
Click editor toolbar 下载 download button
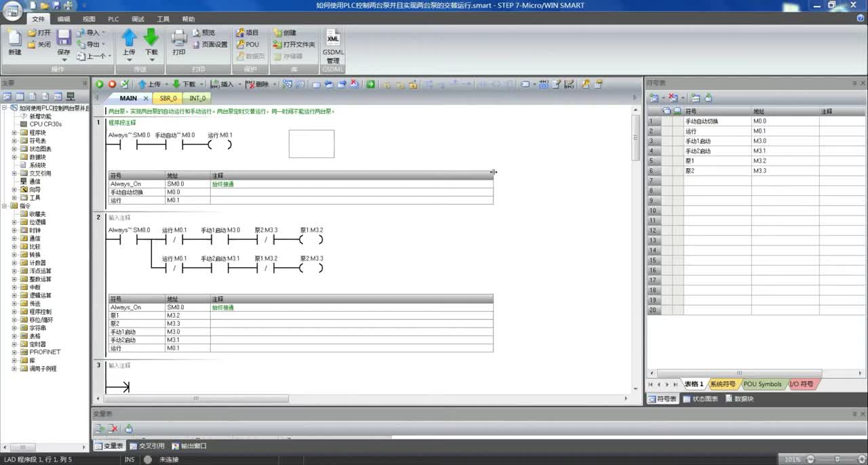click(184, 84)
